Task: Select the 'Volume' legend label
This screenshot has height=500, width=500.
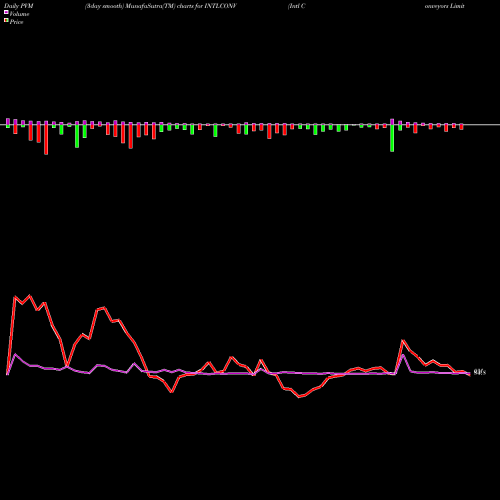Action: 19,14
